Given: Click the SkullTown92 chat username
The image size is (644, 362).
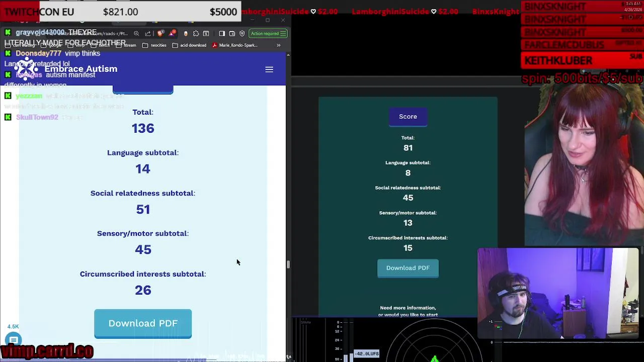Looking at the screenshot, I should click(x=37, y=117).
